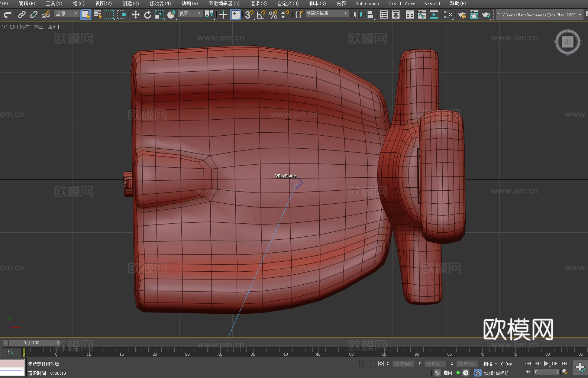Image resolution: width=588 pixels, height=378 pixels.
Task: Click the X coordinate field
Action: coord(403,364)
